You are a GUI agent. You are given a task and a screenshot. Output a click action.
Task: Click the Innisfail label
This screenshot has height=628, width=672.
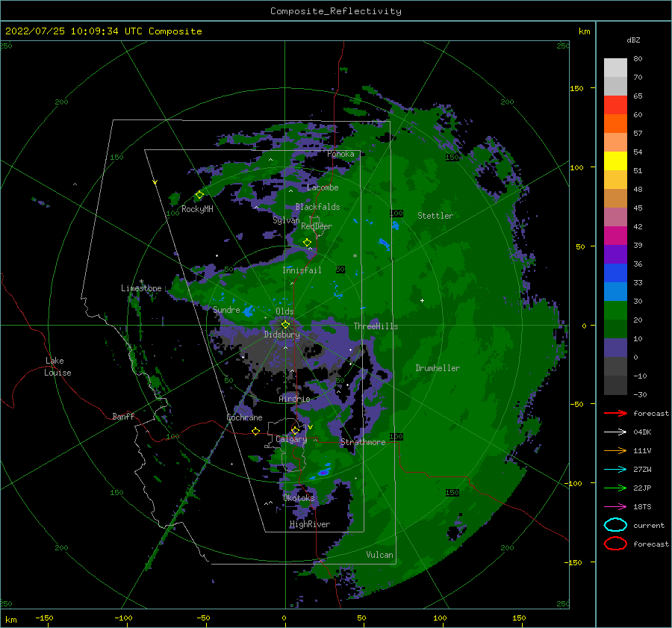[x=302, y=270]
